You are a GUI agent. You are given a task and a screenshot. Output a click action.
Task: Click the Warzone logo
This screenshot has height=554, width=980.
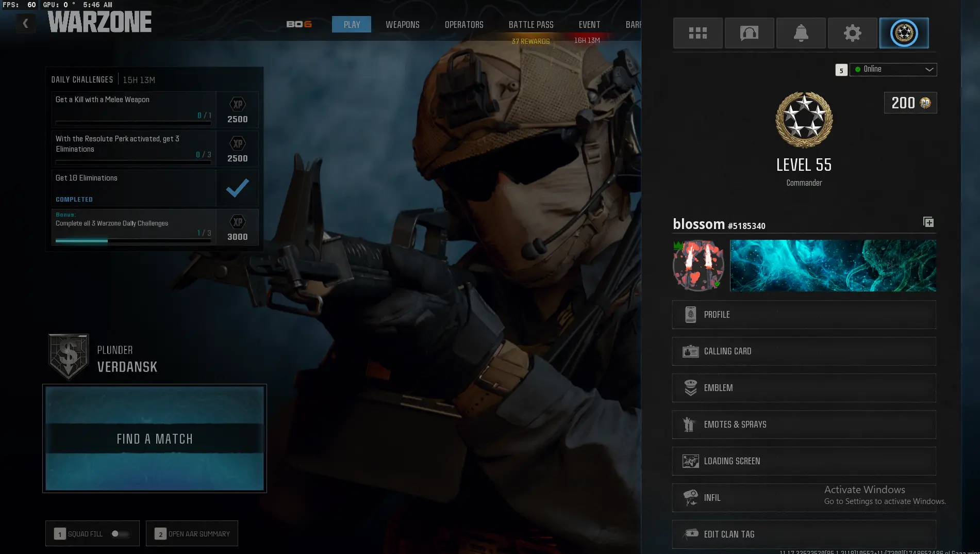[99, 22]
